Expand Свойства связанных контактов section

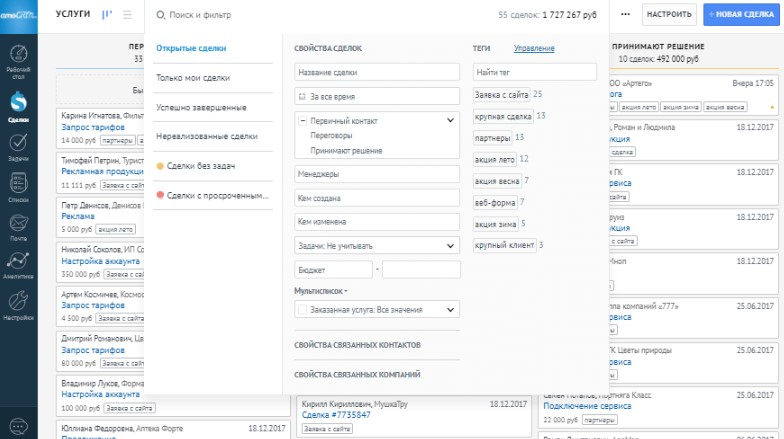(357, 345)
